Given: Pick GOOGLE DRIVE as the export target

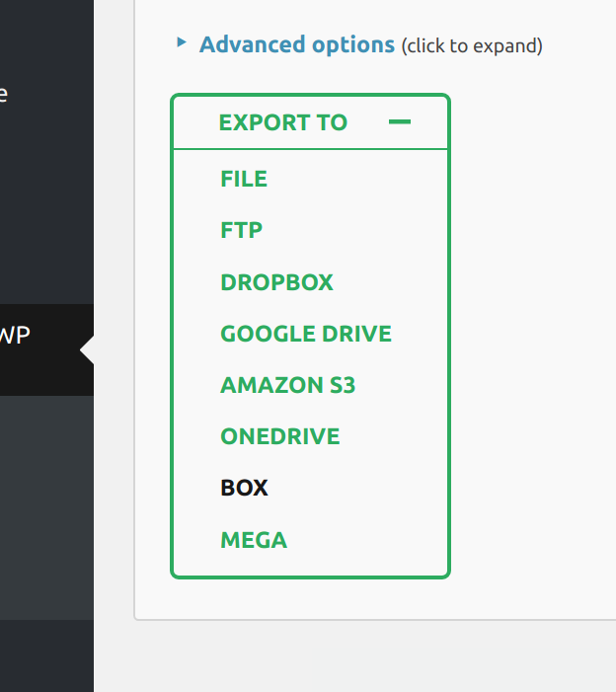Looking at the screenshot, I should tap(306, 334).
